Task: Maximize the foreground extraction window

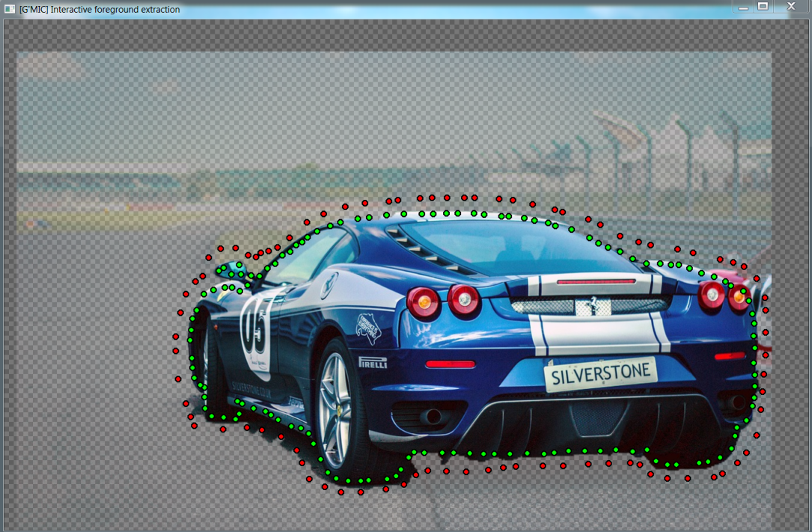Action: coord(763,6)
